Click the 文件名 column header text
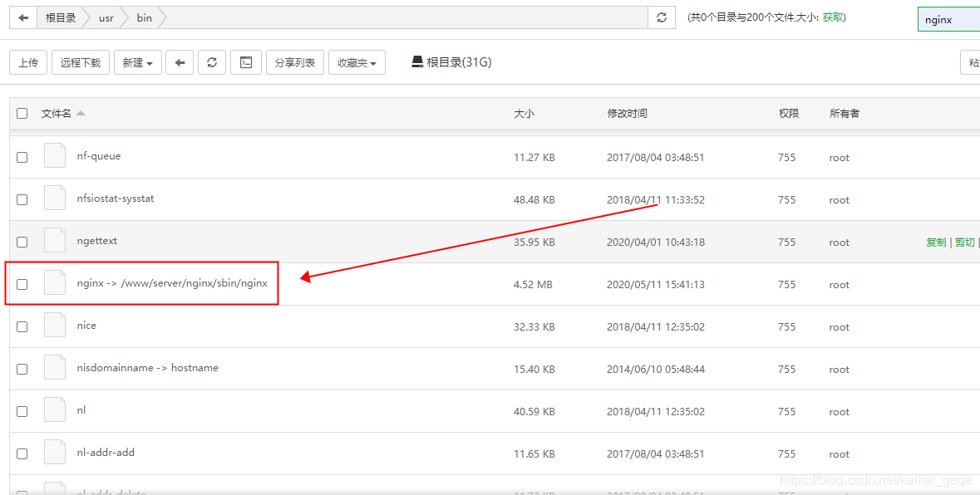 57,114
